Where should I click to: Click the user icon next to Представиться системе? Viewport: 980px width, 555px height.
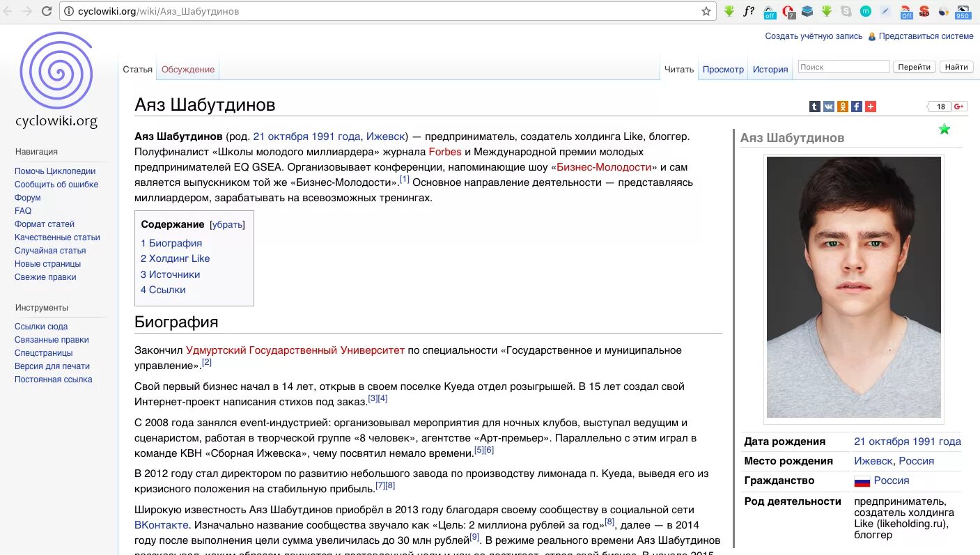(x=872, y=36)
